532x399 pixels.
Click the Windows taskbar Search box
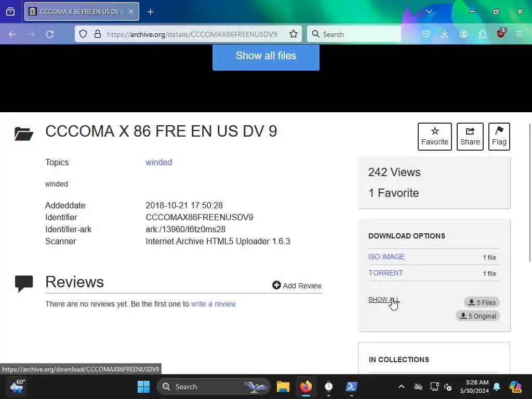pos(213,387)
